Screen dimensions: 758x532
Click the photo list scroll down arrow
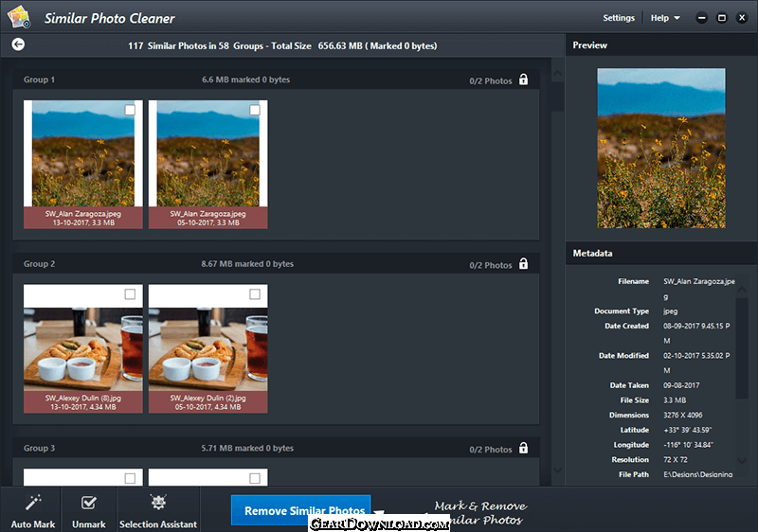[x=557, y=470]
